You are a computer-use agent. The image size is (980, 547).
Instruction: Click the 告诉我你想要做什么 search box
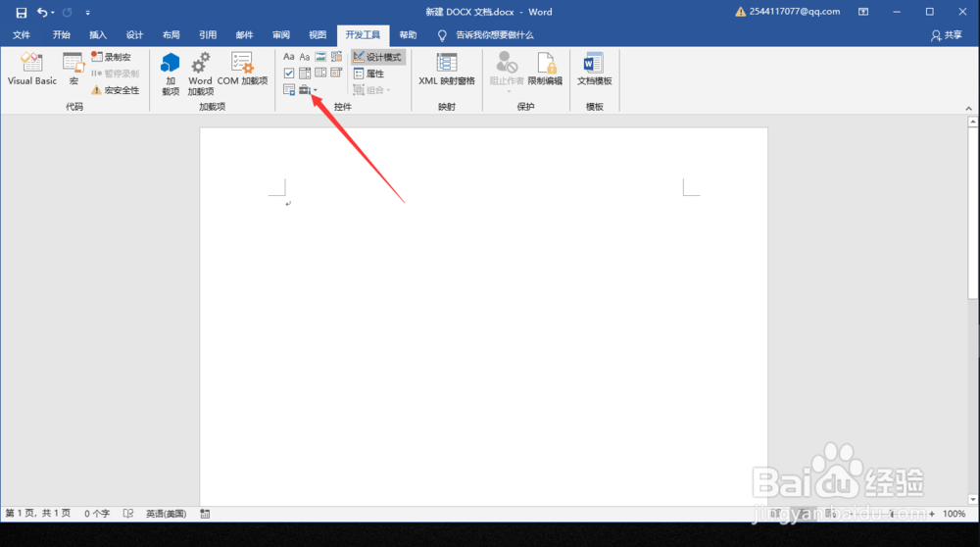click(494, 35)
